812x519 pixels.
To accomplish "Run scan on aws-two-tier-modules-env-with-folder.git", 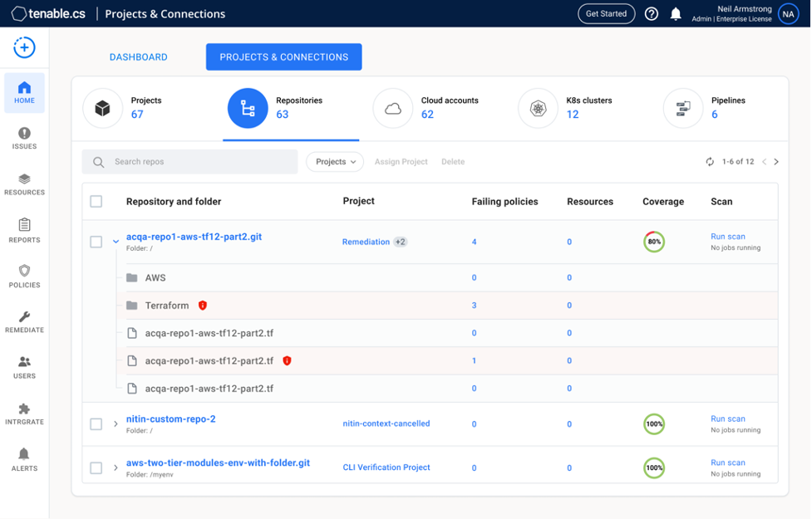I will 728,463.
